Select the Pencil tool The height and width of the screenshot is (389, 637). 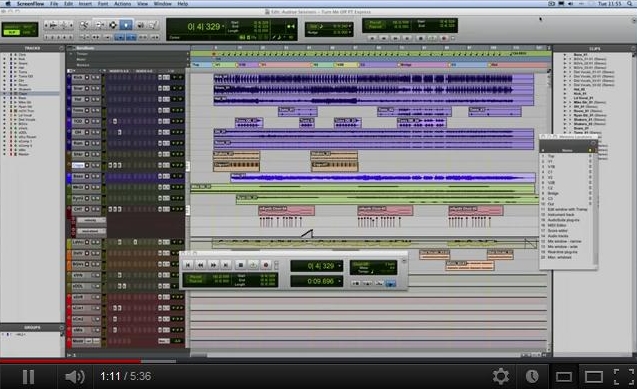pyautogui.click(x=152, y=25)
